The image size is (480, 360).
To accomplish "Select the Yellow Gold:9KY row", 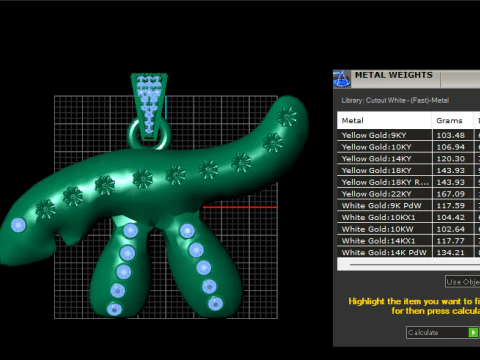I will click(x=408, y=135).
